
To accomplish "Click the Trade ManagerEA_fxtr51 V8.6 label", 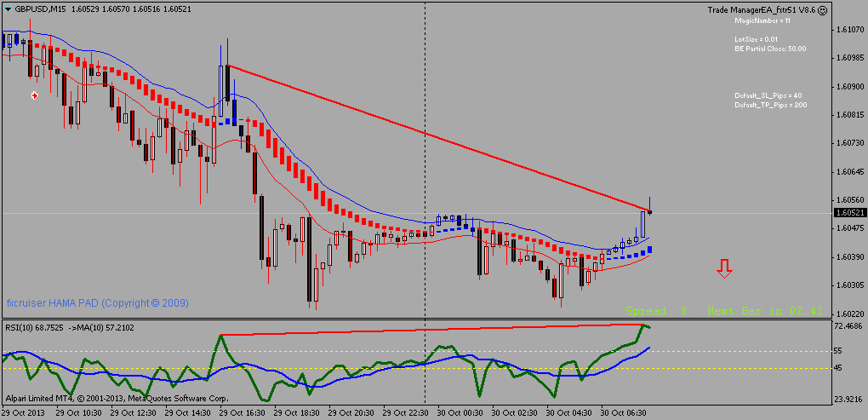I will pos(762,10).
